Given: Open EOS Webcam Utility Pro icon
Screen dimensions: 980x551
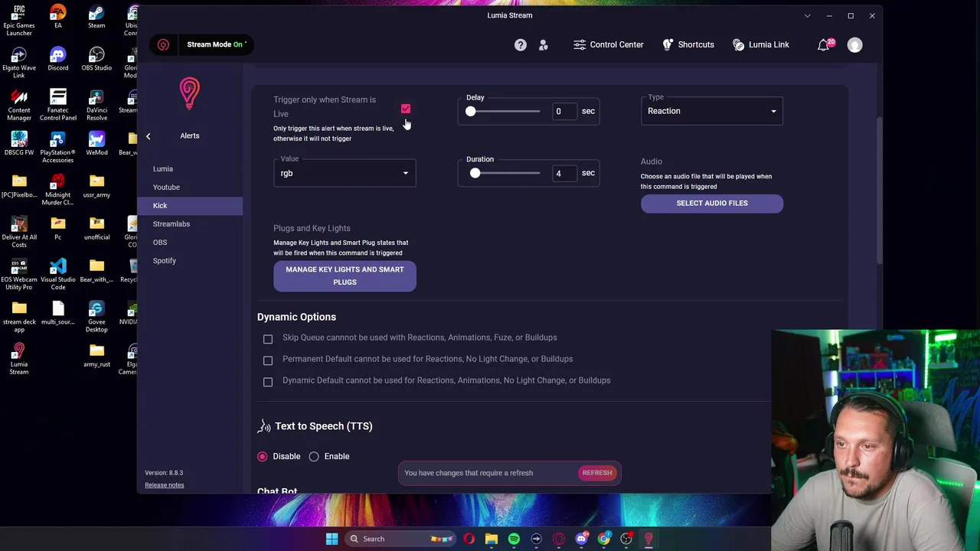Looking at the screenshot, I should click(x=19, y=274).
